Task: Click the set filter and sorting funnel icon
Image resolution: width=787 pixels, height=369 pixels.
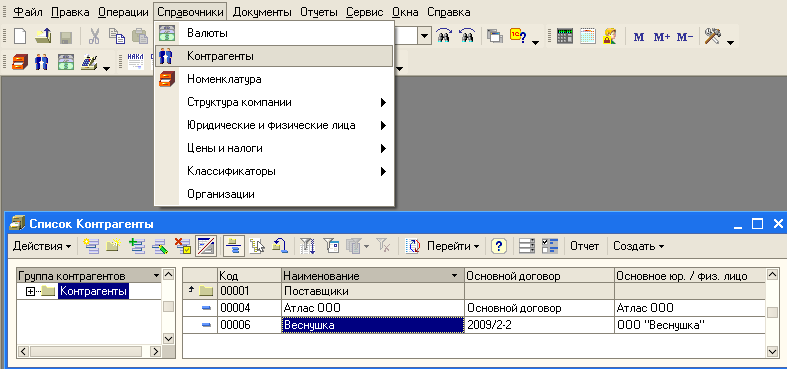Action: coord(307,246)
